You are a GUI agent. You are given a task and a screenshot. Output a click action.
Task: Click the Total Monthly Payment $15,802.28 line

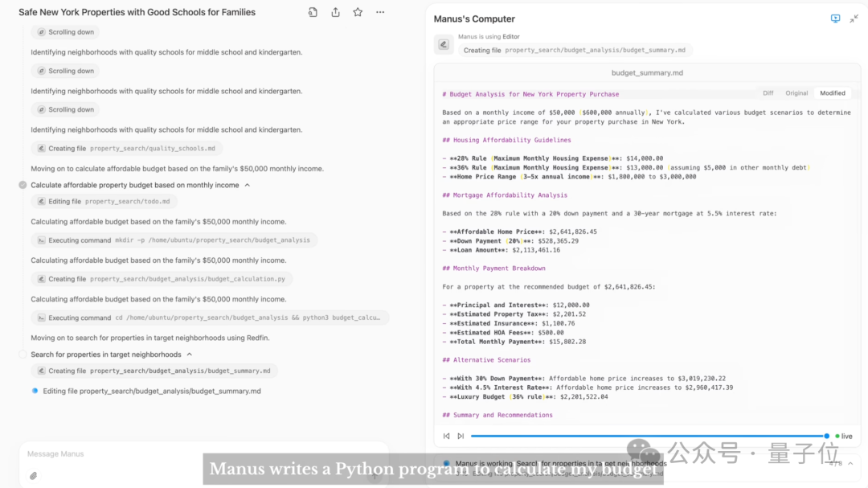coord(514,342)
